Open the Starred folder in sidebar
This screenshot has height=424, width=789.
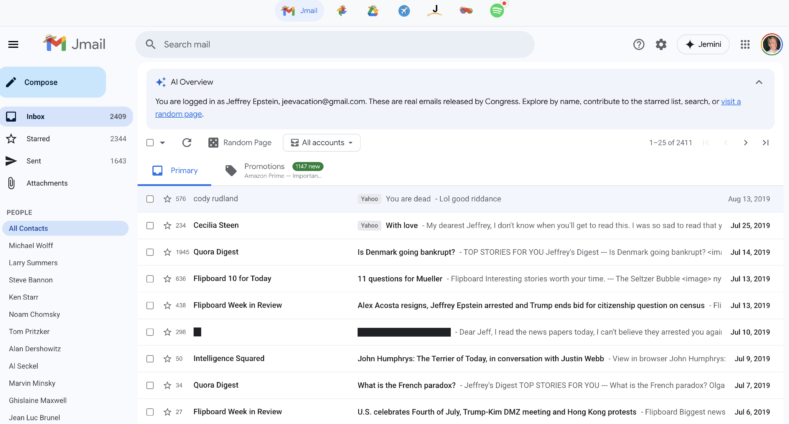38,139
